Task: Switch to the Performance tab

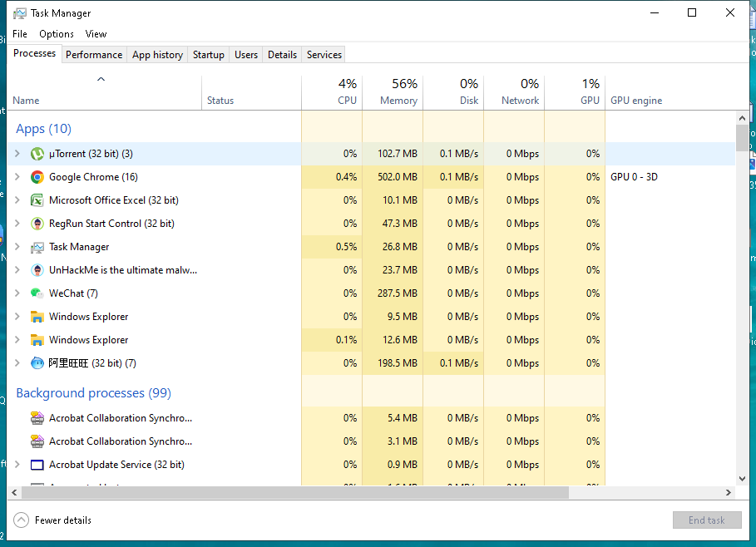Action: pyautogui.click(x=94, y=55)
